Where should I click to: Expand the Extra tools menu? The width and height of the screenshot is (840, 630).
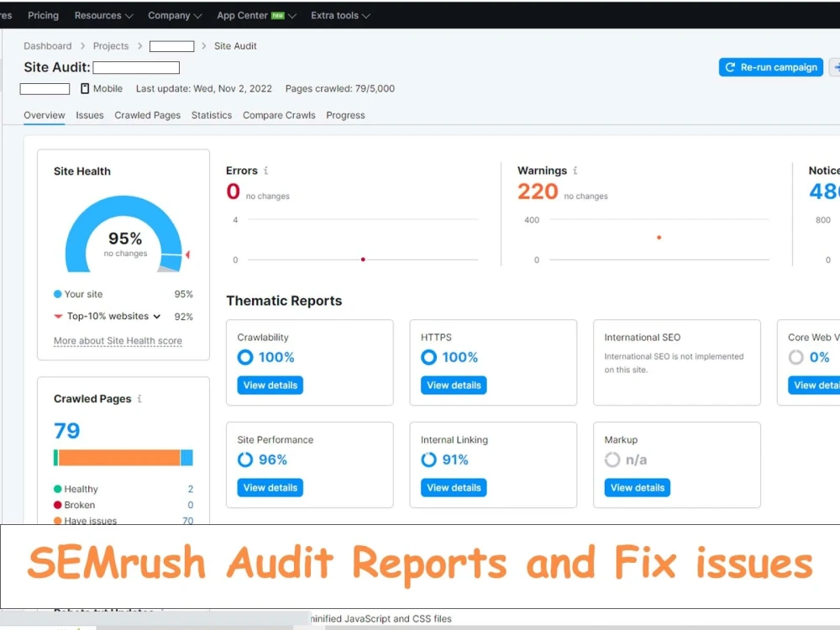[340, 15]
